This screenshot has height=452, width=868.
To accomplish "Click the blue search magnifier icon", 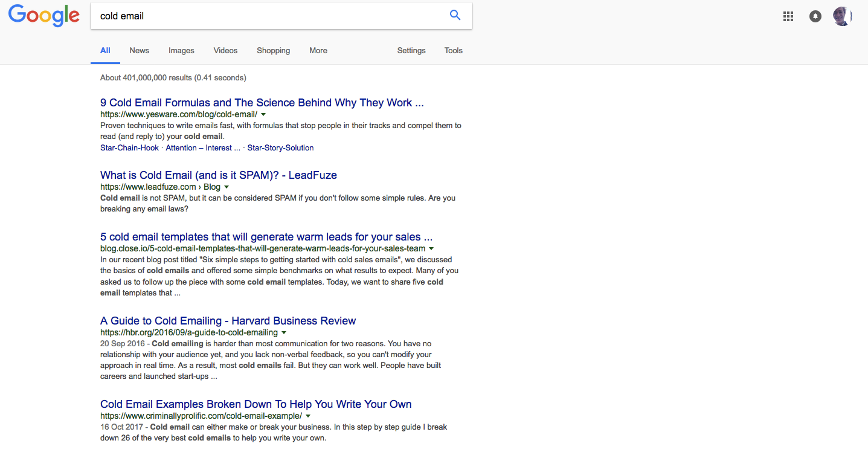I will (455, 16).
